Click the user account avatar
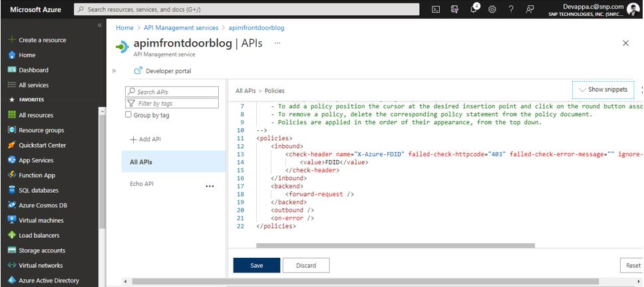644x287 pixels. coord(633,9)
